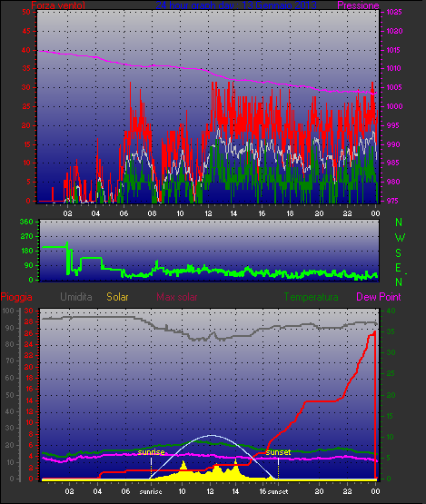Click the bottom 'N' compass label

pos(399,282)
